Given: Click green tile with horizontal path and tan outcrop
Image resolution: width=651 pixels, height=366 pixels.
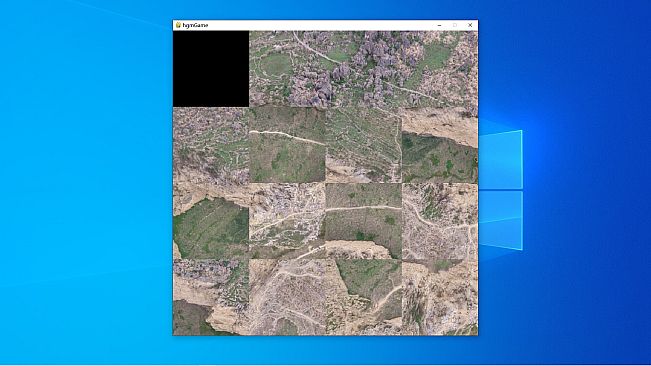Looking at the screenshot, I should pyautogui.click(x=364, y=222).
